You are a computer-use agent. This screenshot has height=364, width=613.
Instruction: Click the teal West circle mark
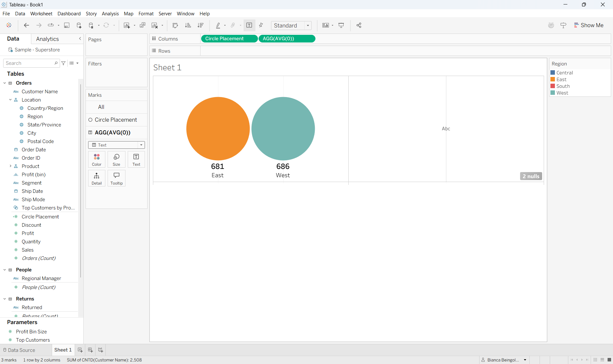[x=283, y=128]
